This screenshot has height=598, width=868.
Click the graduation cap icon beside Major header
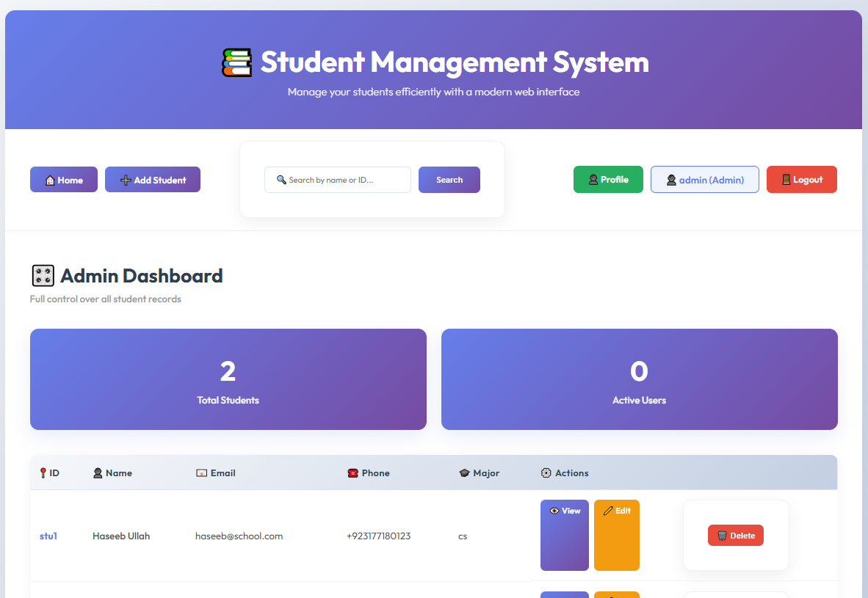tap(464, 473)
